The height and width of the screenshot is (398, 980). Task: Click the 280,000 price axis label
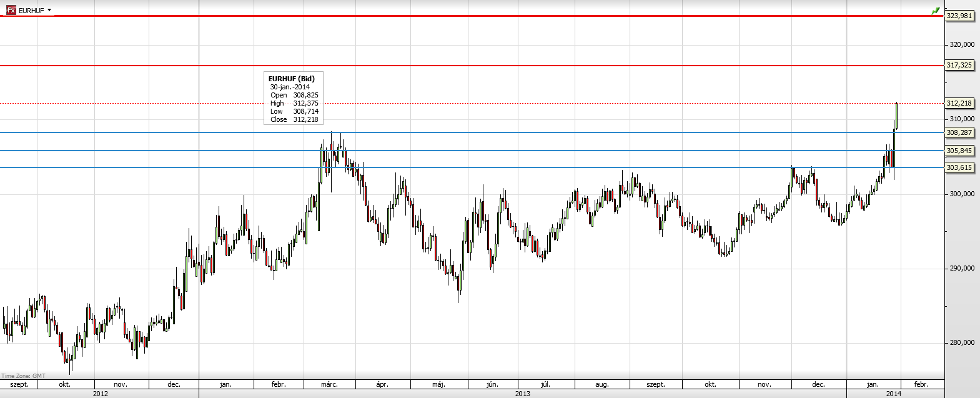962,342
